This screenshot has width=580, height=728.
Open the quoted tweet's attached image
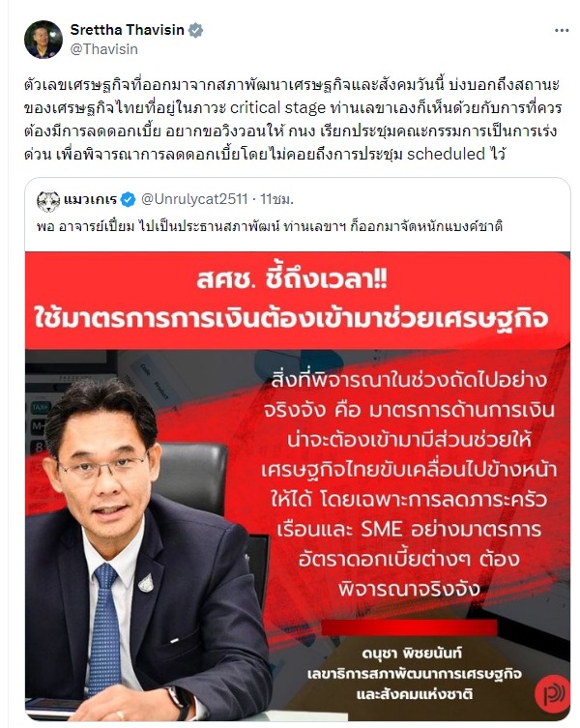pos(298,486)
